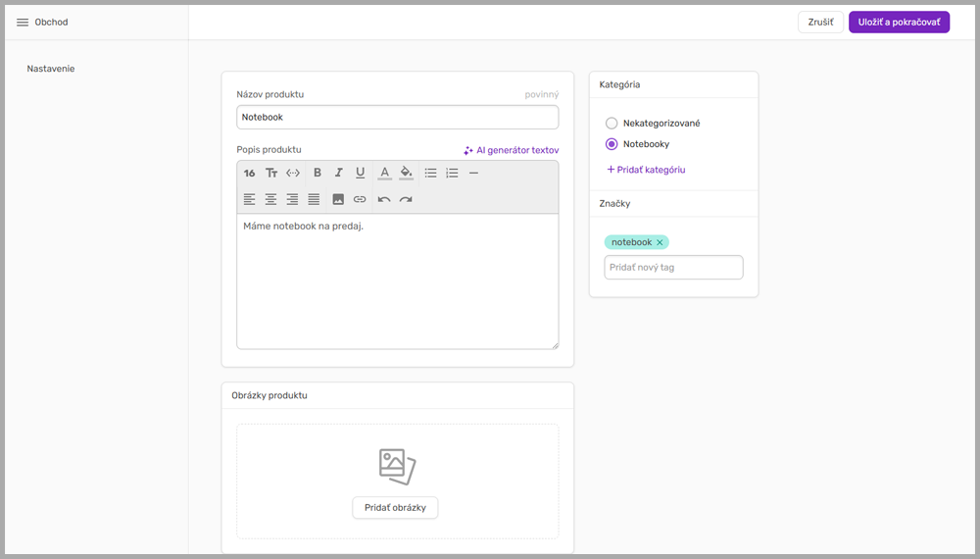Center align the description text
The image size is (980, 559).
[270, 199]
